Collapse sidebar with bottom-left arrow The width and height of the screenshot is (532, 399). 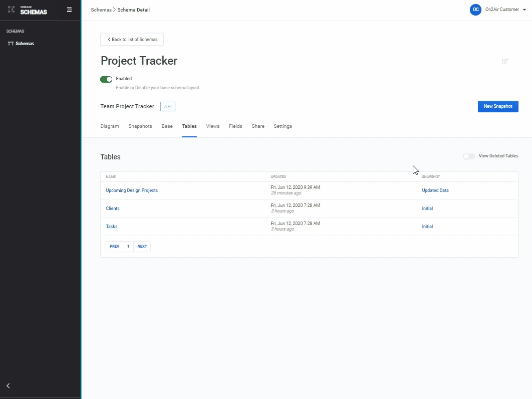tap(8, 385)
